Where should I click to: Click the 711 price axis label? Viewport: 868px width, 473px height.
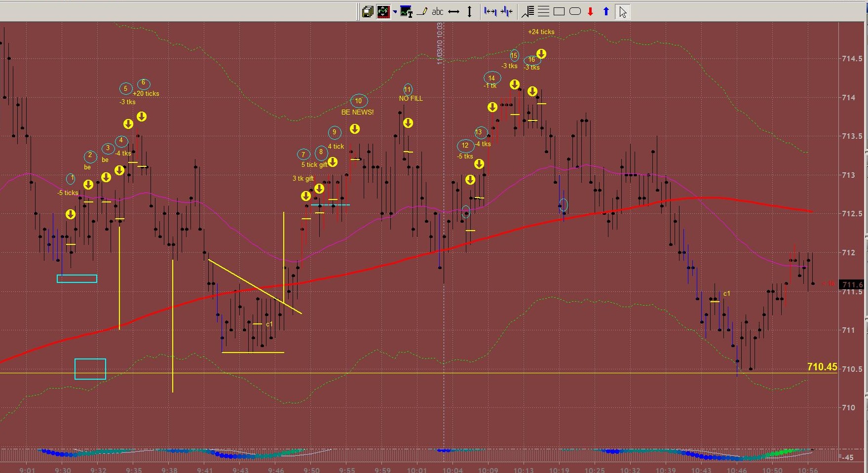pos(849,330)
